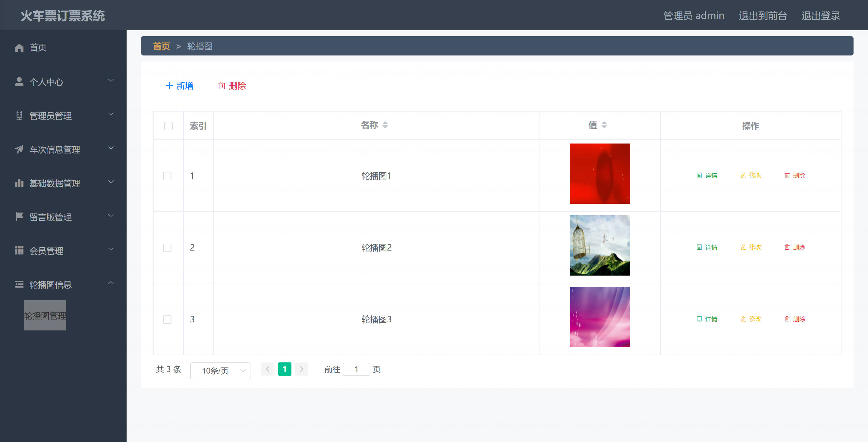The image size is (868, 442).
Task: Click the 火车票订票系统 title
Action: pyautogui.click(x=63, y=15)
